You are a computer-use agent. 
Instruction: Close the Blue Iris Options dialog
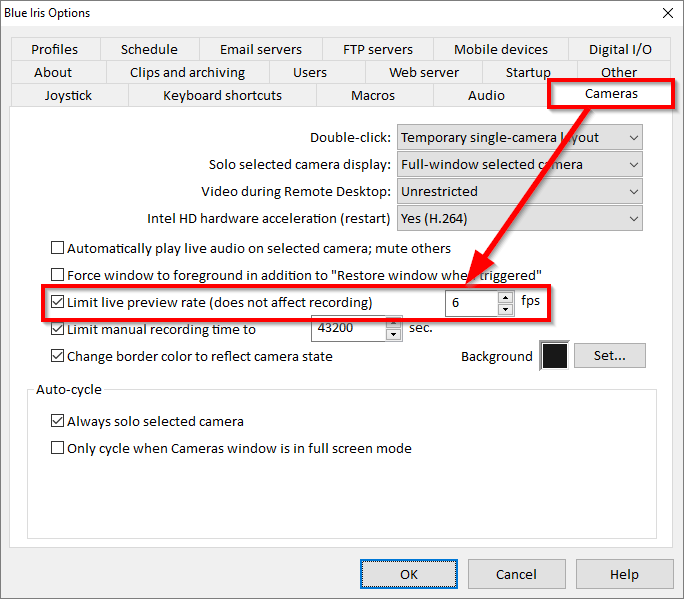[667, 13]
